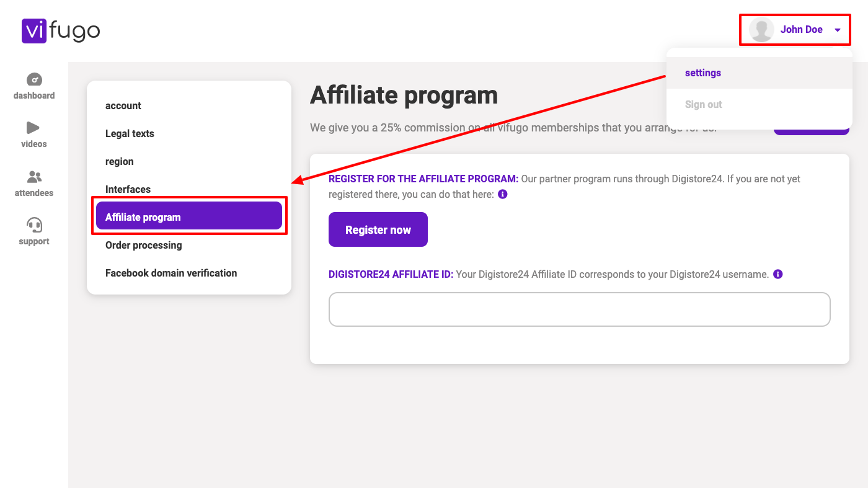The height and width of the screenshot is (488, 868).
Task: Open the dashboard gauge icon
Action: (34, 79)
